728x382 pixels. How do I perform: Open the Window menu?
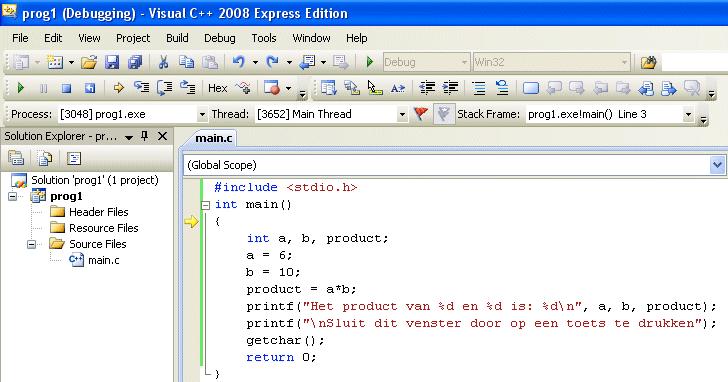[x=311, y=38]
